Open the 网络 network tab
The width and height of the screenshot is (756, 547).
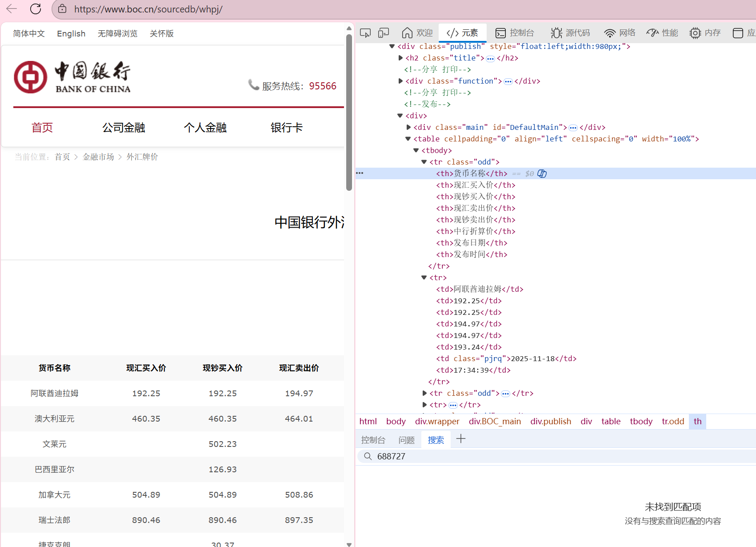tap(620, 33)
